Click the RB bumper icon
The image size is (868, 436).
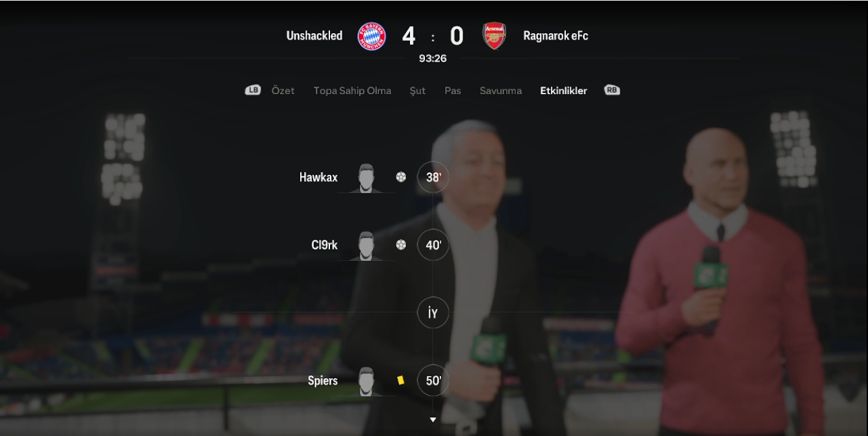612,90
